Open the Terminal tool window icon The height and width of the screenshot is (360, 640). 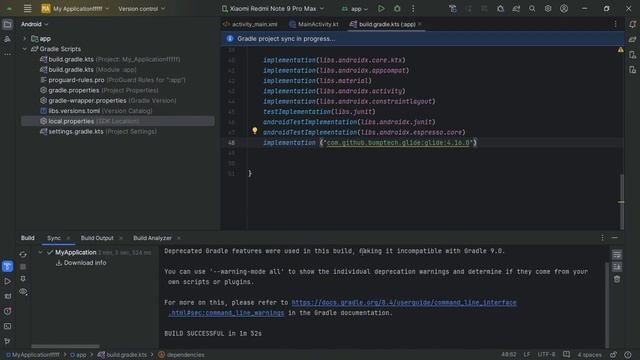tap(7, 326)
